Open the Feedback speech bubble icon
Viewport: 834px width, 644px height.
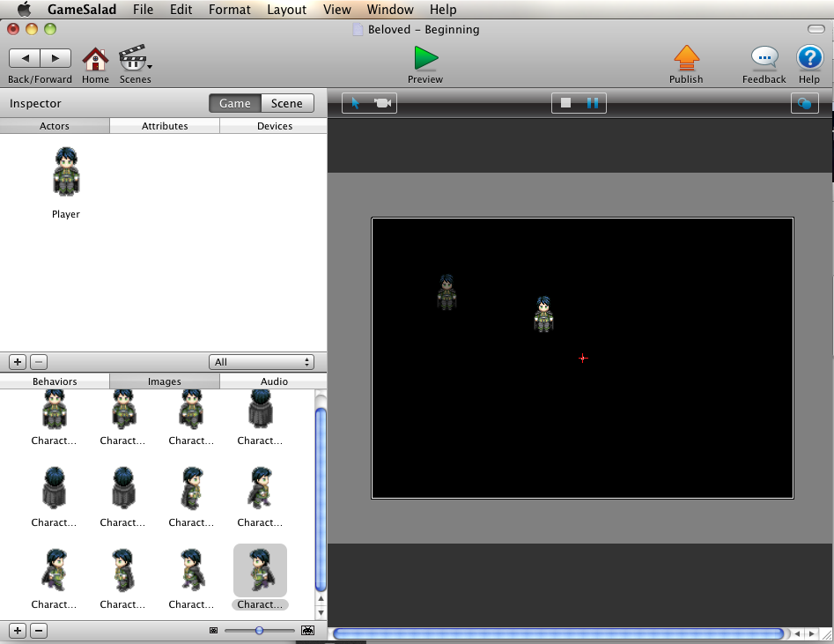pyautogui.click(x=764, y=58)
